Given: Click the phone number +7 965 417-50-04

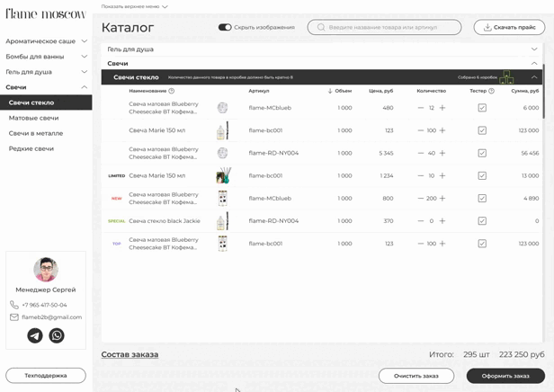Looking at the screenshot, I should tap(44, 305).
